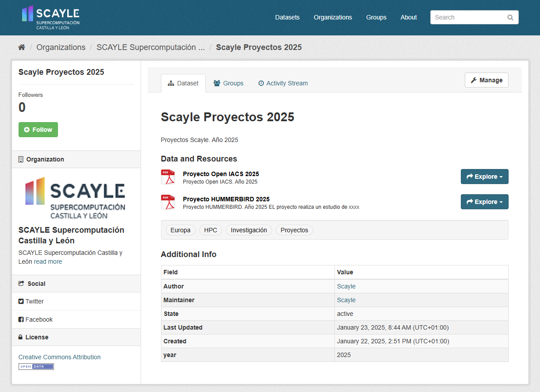540x392 pixels.
Task: Share via Twitter link
Action: coord(31,301)
